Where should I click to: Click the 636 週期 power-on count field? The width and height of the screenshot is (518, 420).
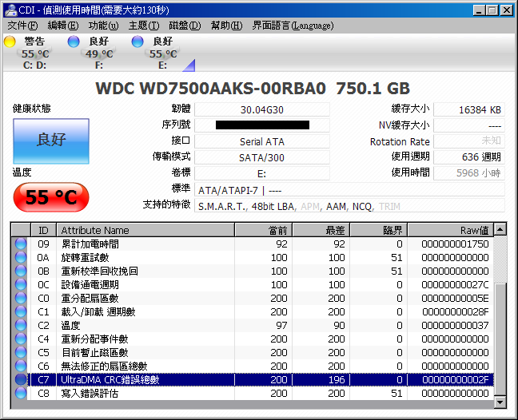pyautogui.click(x=469, y=157)
